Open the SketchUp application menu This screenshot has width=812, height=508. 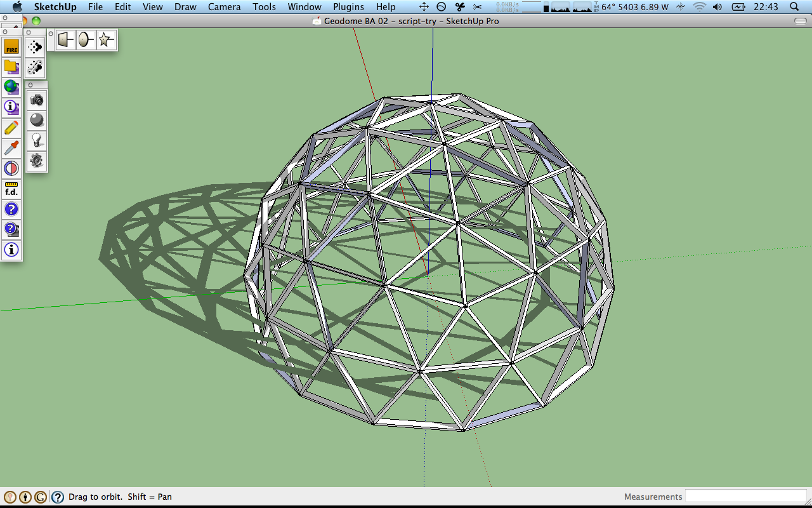click(x=55, y=7)
